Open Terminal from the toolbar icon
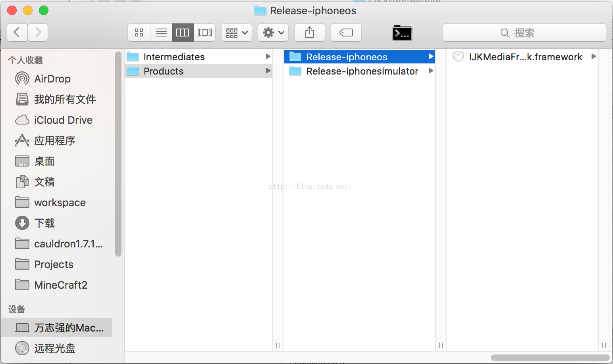 (x=402, y=33)
